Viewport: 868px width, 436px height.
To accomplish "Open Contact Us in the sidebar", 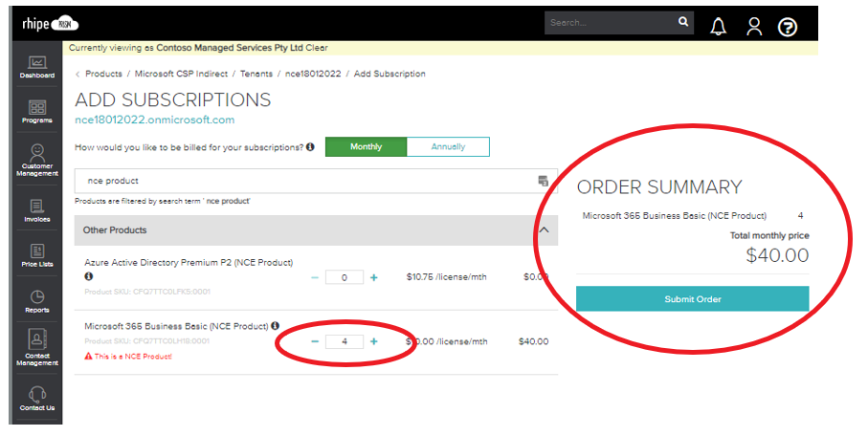I will pos(37,399).
